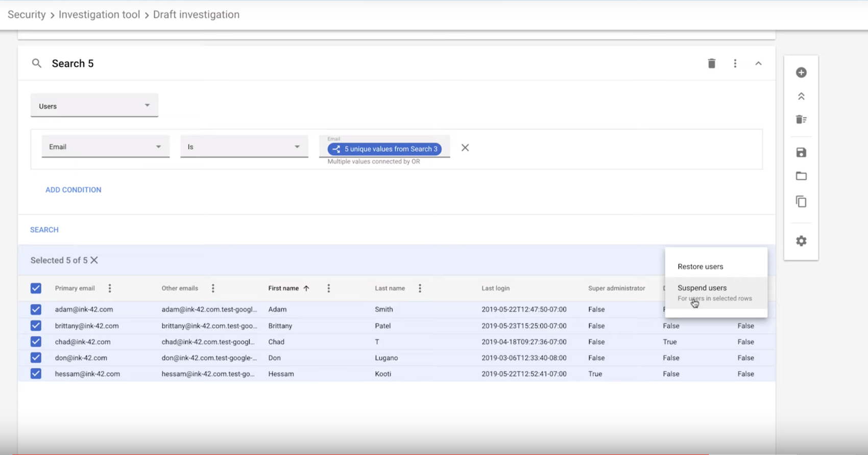Choose Restore users from the menu
Viewport: 868px width, 455px height.
pos(716,267)
